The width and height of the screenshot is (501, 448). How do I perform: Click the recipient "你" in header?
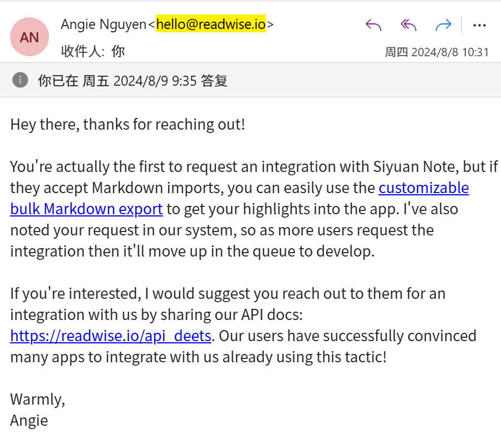(x=118, y=52)
